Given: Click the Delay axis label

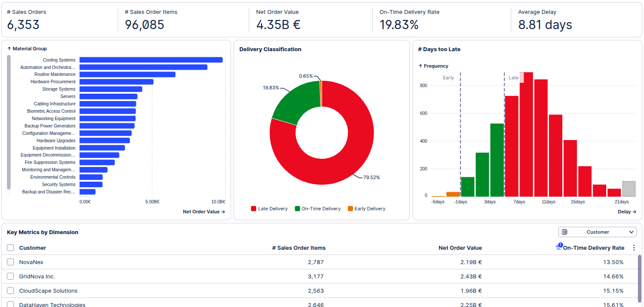Looking at the screenshot, I should pos(627,212).
